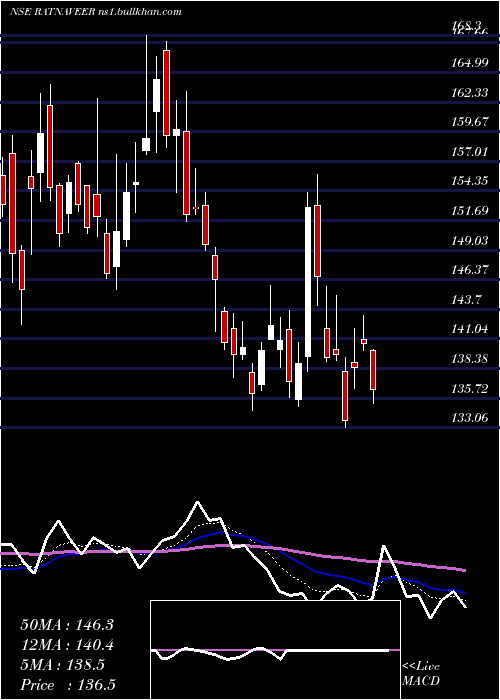Click the NSE RATNAVEER ns1.bullkhan.com title text
The width and height of the screenshot is (500, 700).
coord(96,12)
